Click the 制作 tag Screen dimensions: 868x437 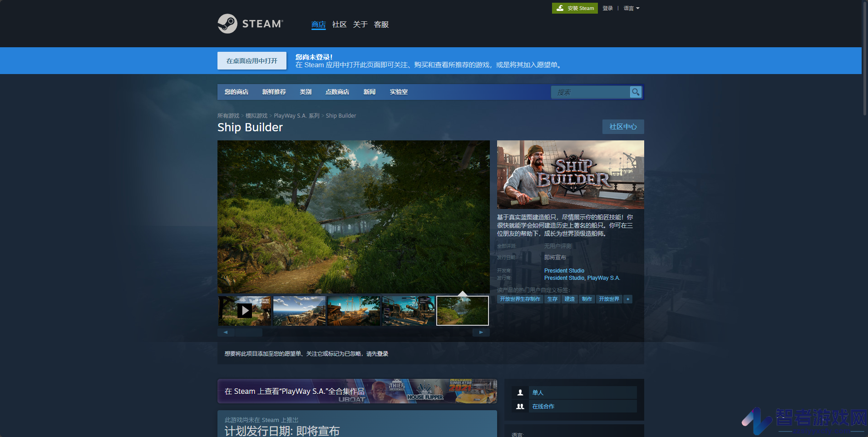click(587, 299)
